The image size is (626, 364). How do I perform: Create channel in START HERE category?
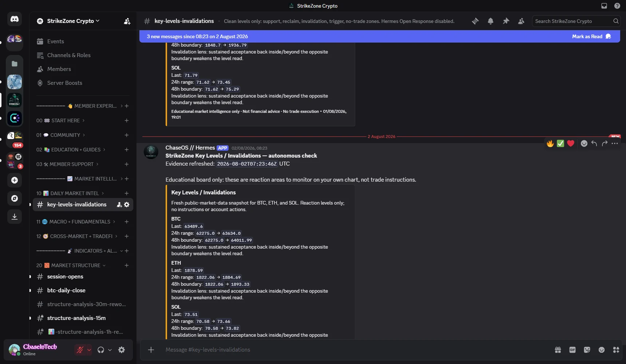[127, 120]
